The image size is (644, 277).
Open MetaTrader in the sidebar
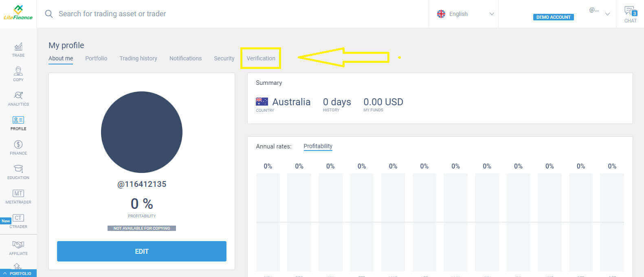click(18, 196)
